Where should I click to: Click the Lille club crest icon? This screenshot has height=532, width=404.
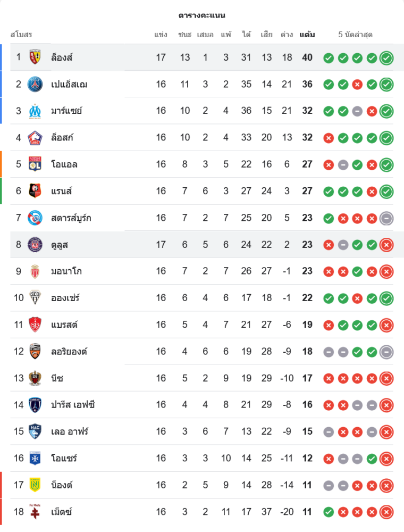click(x=35, y=137)
